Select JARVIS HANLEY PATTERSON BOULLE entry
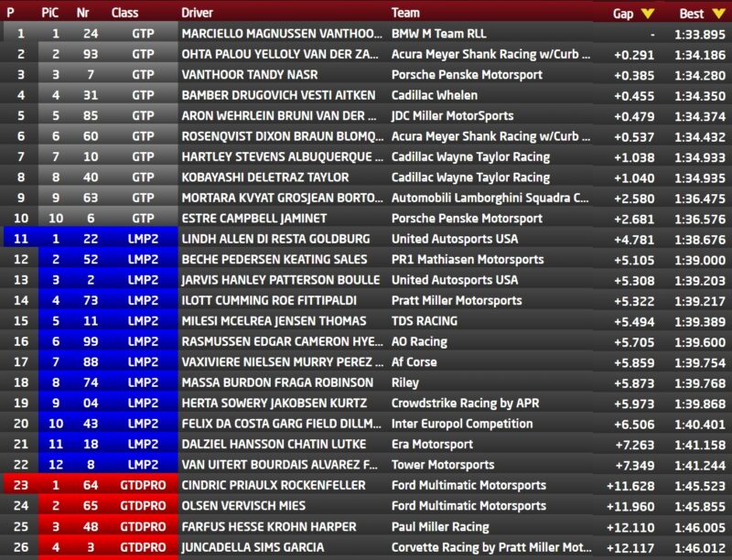732x560 pixels. click(x=281, y=280)
